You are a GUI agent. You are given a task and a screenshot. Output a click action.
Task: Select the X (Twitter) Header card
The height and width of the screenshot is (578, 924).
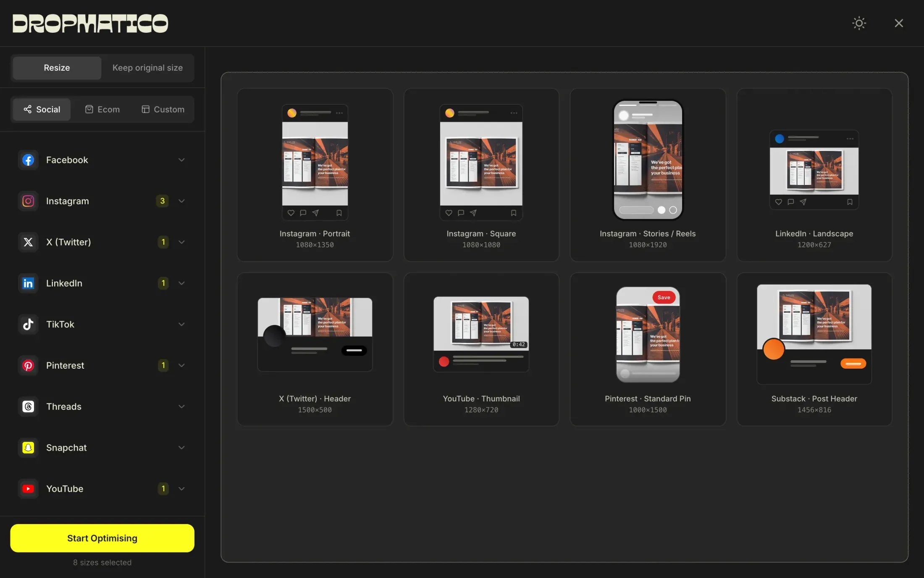(x=315, y=349)
